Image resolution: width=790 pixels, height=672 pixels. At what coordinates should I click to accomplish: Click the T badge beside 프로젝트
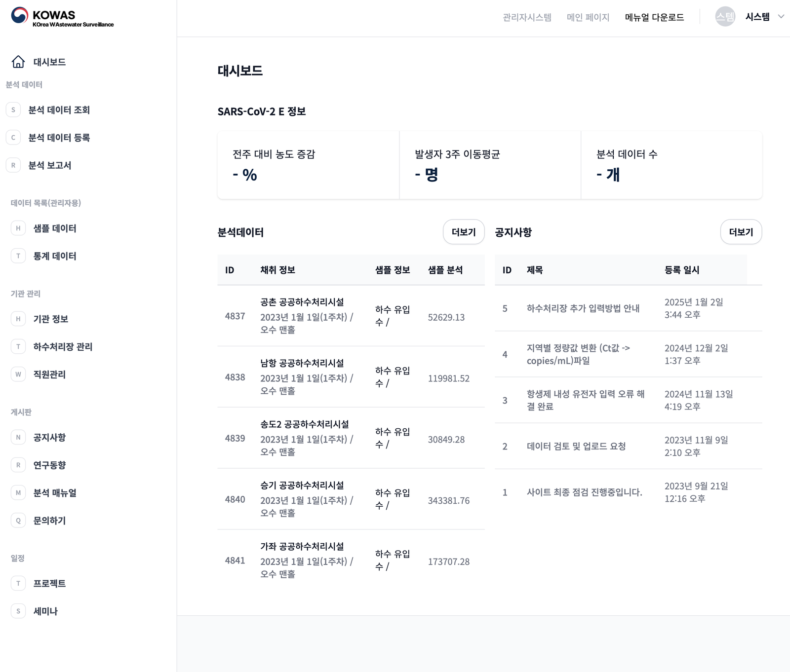[18, 584]
